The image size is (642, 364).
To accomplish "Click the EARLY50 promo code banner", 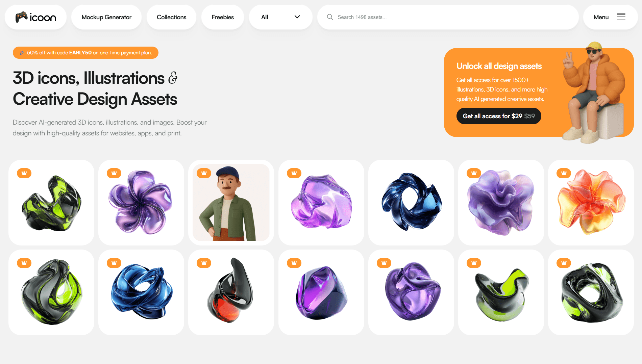I will coord(85,53).
